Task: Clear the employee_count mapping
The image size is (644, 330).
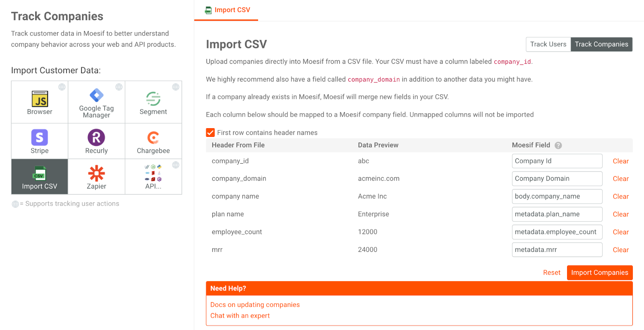Action: (620, 232)
